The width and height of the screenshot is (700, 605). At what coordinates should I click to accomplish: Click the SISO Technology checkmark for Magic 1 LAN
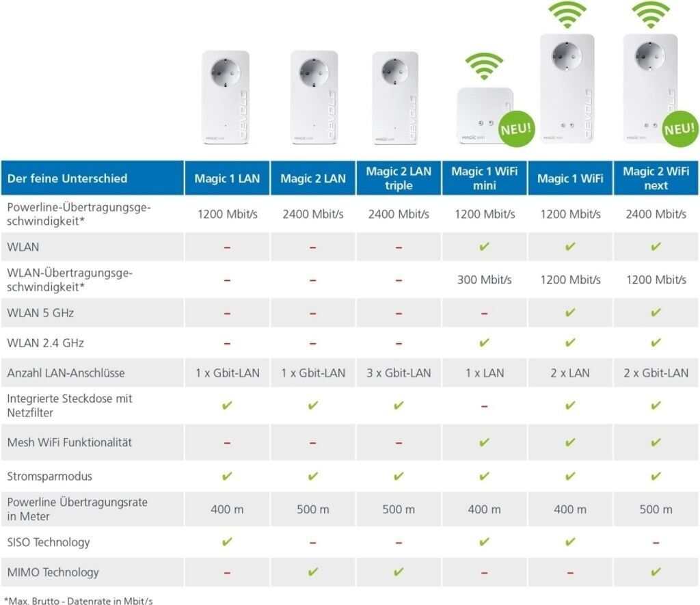click(228, 542)
